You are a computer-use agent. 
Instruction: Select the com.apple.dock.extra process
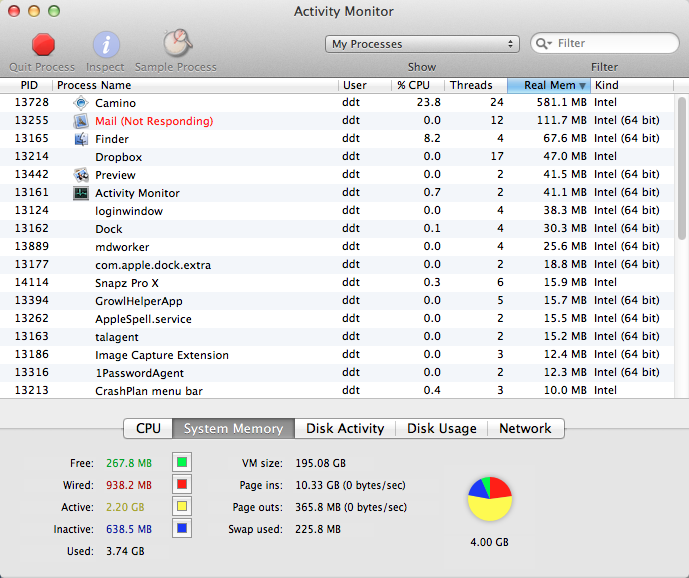(337, 265)
